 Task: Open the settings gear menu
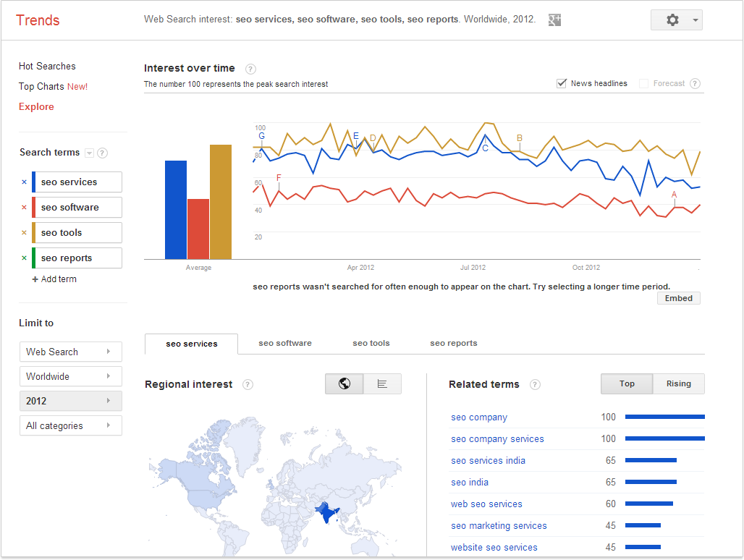[x=676, y=20]
